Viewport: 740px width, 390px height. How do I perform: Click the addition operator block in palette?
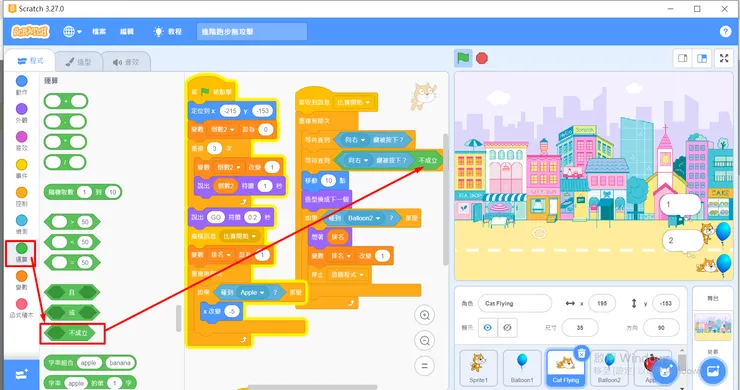tap(66, 101)
